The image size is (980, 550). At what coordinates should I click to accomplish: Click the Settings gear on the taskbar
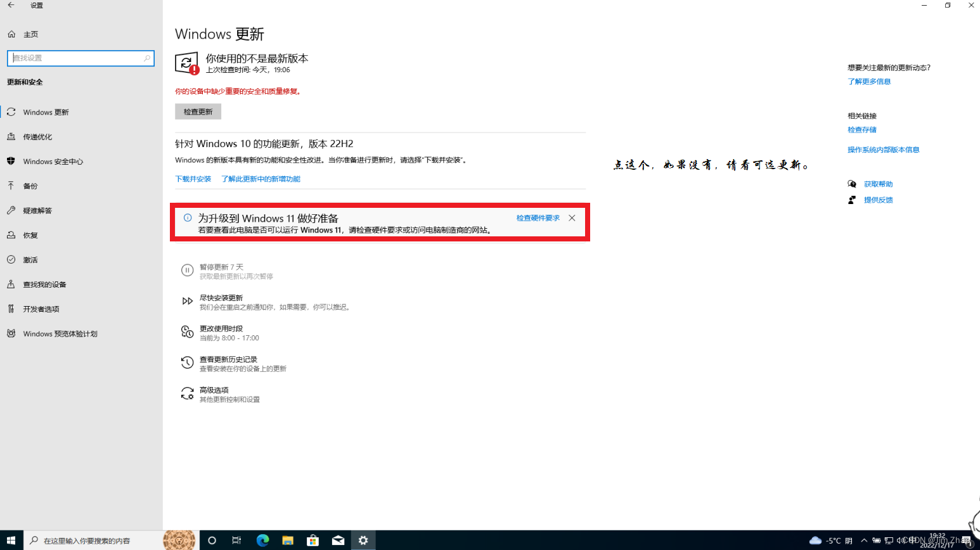[363, 540]
